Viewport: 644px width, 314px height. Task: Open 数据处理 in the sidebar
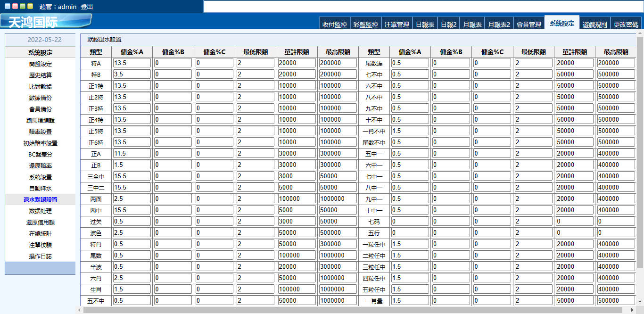tap(40, 211)
